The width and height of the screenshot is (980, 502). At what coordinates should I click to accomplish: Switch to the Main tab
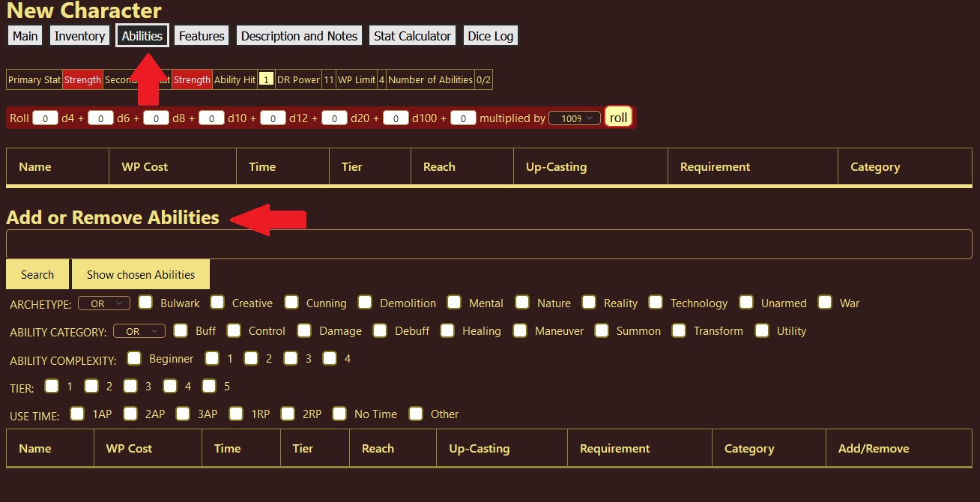[24, 35]
